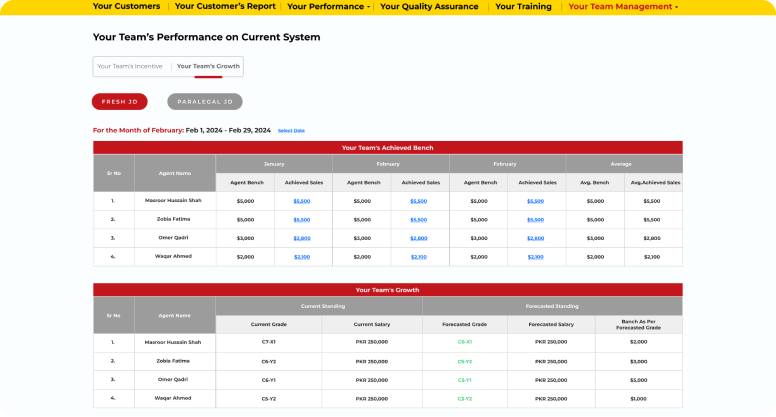Open the Your Training menu item
776x417 pixels.
(523, 6)
